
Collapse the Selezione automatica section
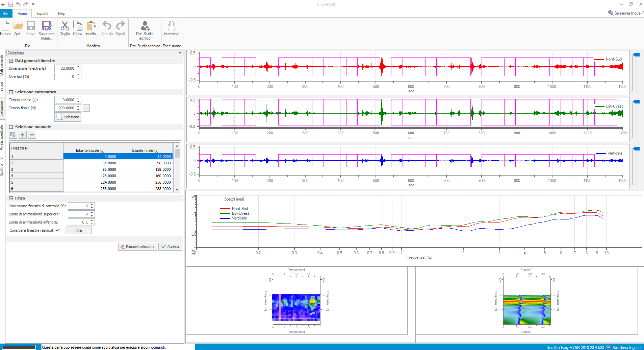coord(11,92)
